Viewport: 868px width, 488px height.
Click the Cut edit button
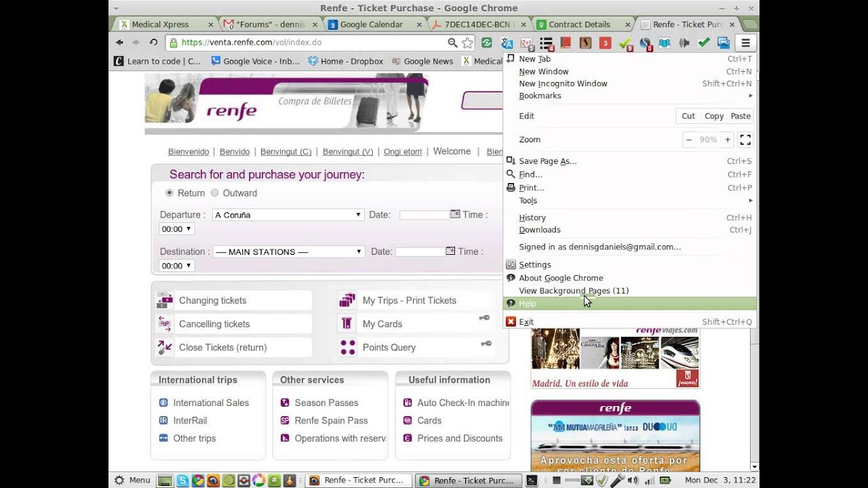(688, 116)
